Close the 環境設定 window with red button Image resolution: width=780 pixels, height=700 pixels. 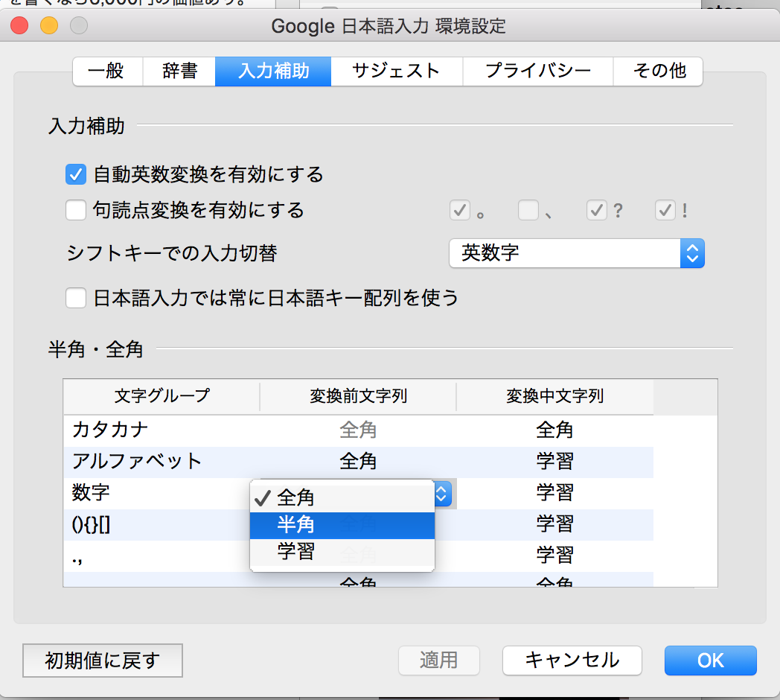tap(19, 25)
